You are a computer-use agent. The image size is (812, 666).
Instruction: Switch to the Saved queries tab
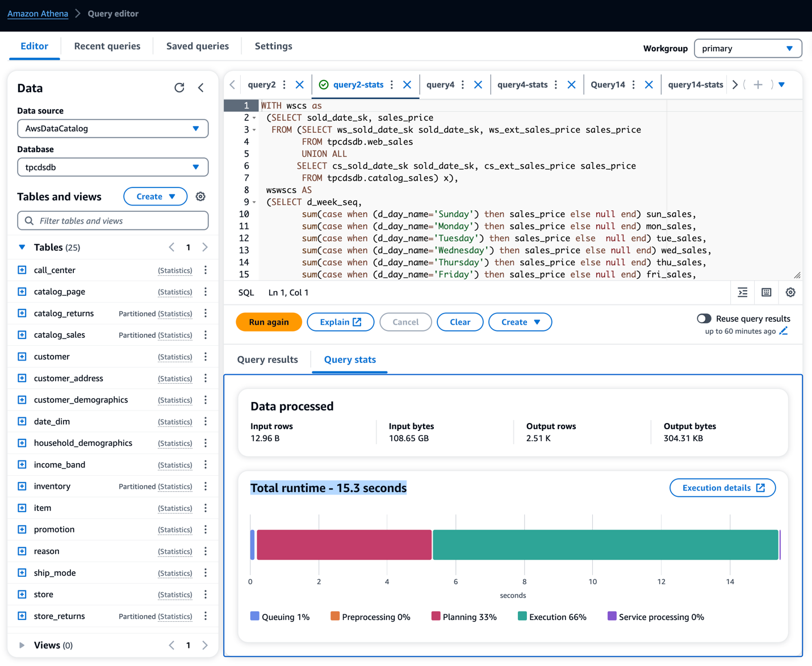pyautogui.click(x=198, y=46)
